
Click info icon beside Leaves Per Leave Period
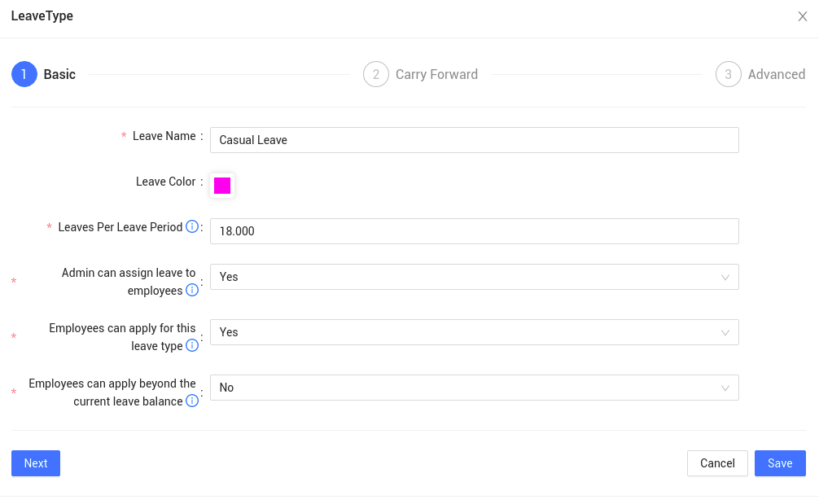192,227
